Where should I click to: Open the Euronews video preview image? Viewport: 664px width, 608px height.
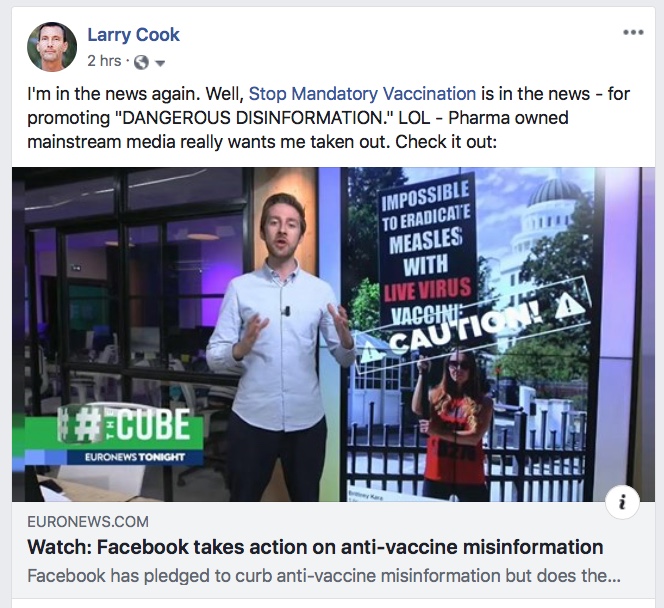(333, 334)
